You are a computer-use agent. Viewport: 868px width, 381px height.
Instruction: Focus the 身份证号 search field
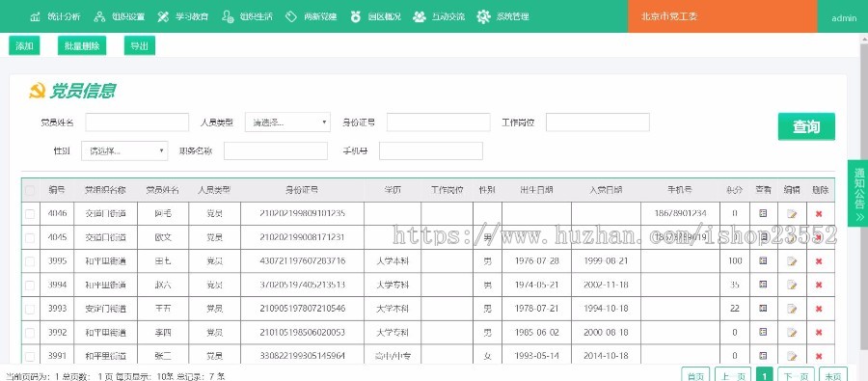[x=439, y=122]
